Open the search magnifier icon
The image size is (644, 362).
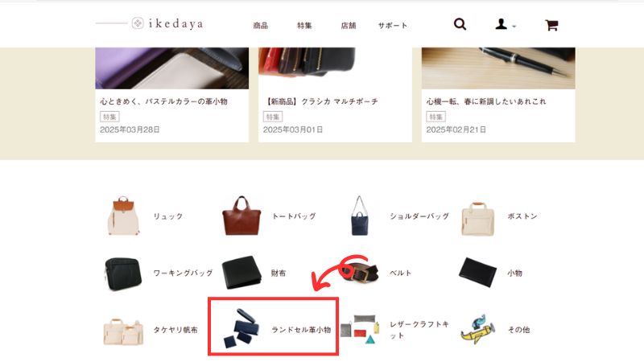(460, 25)
